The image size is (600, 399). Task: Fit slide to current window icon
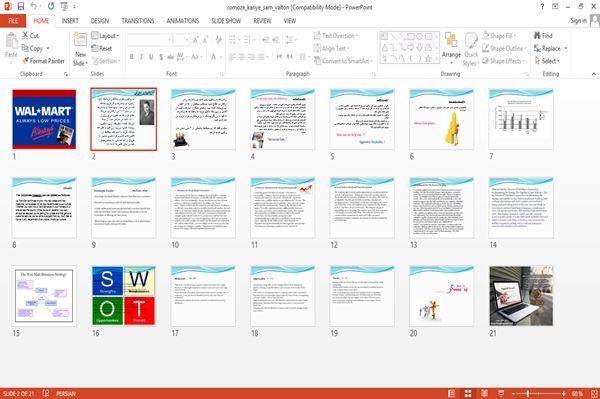pos(594,393)
